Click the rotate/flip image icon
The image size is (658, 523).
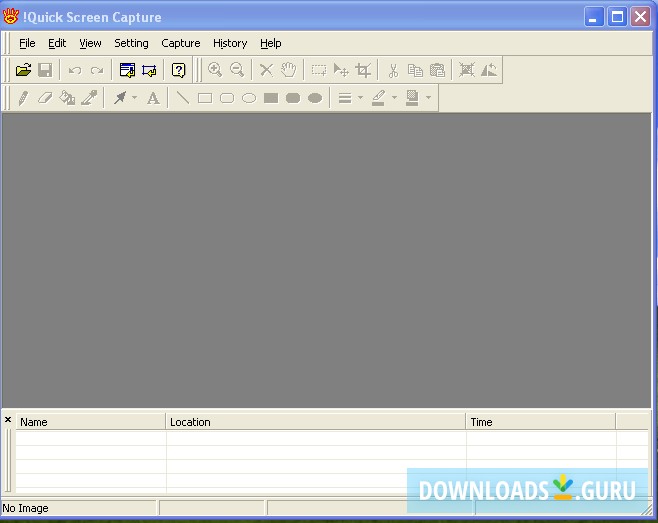click(x=489, y=70)
